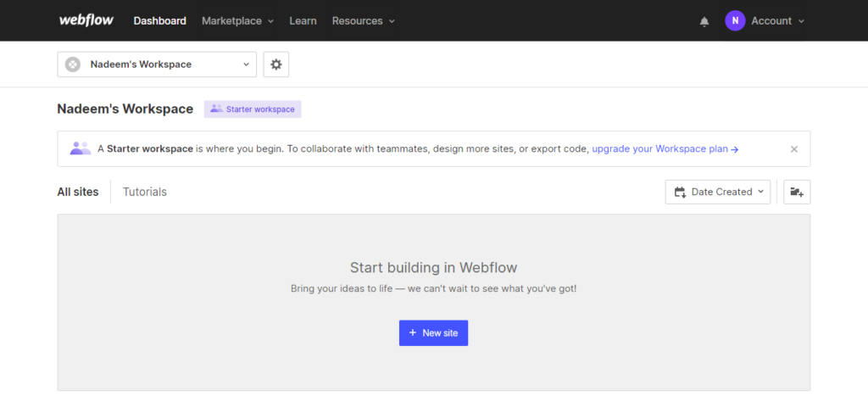Expand the Marketplace menu

237,21
